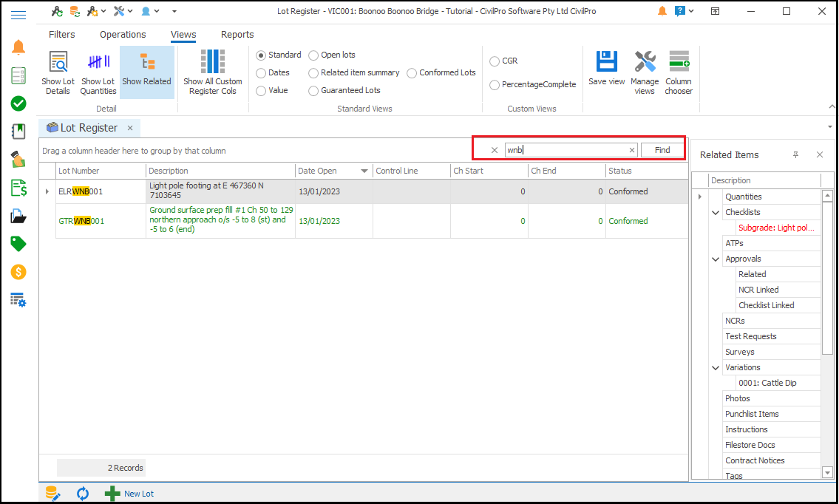Open notifications bell in the left sidebar
Screen dimensions: 839x504
(18, 47)
